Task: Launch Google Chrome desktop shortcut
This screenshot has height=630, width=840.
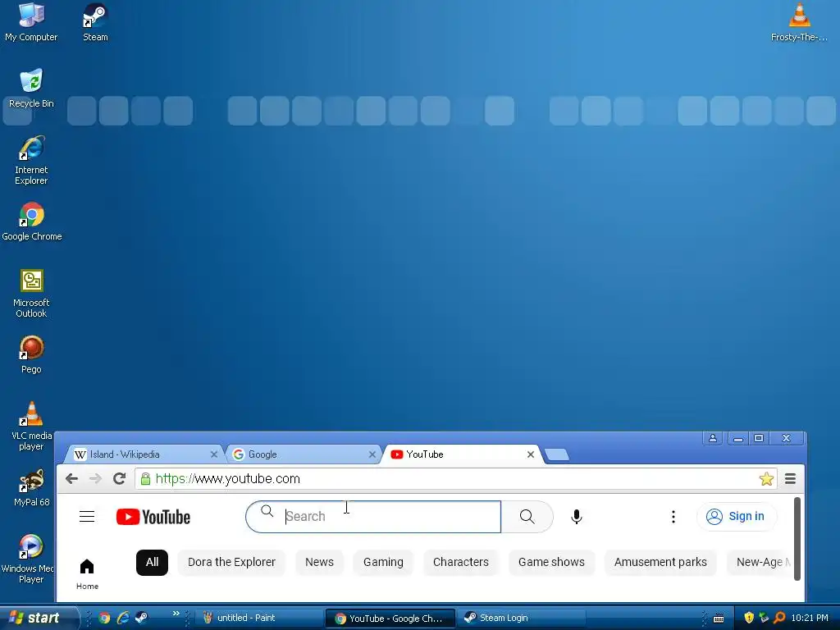Action: 32,221
